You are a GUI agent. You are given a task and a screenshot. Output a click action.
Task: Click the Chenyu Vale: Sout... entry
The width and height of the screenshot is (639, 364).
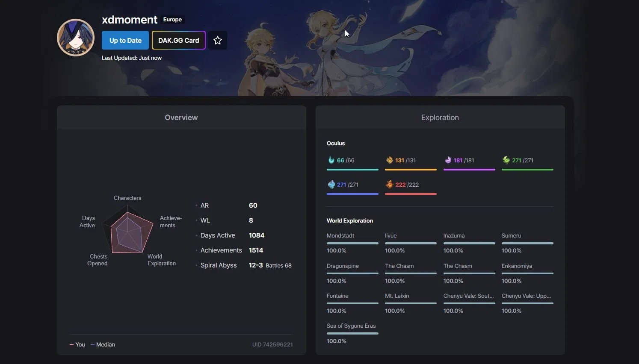coord(469,303)
